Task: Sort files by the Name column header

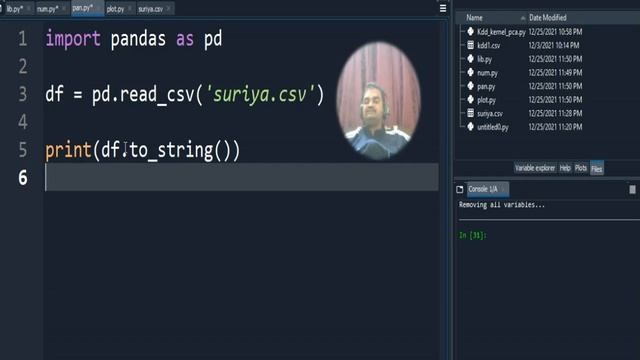Action: click(474, 18)
